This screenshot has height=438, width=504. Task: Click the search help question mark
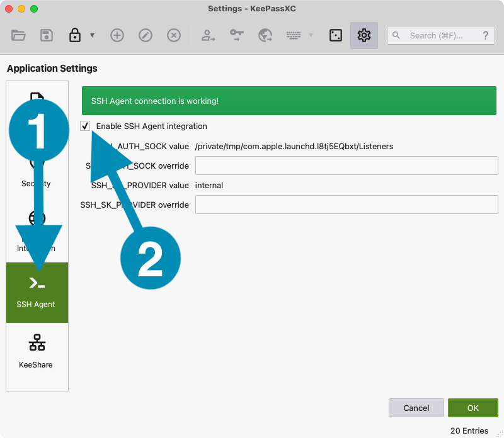[x=485, y=36]
